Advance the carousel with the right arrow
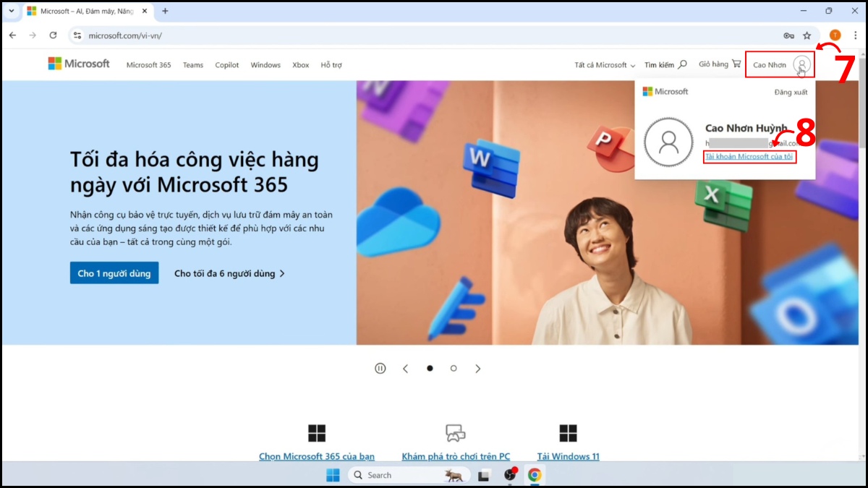Screen dimensions: 868x488 (x=478, y=368)
